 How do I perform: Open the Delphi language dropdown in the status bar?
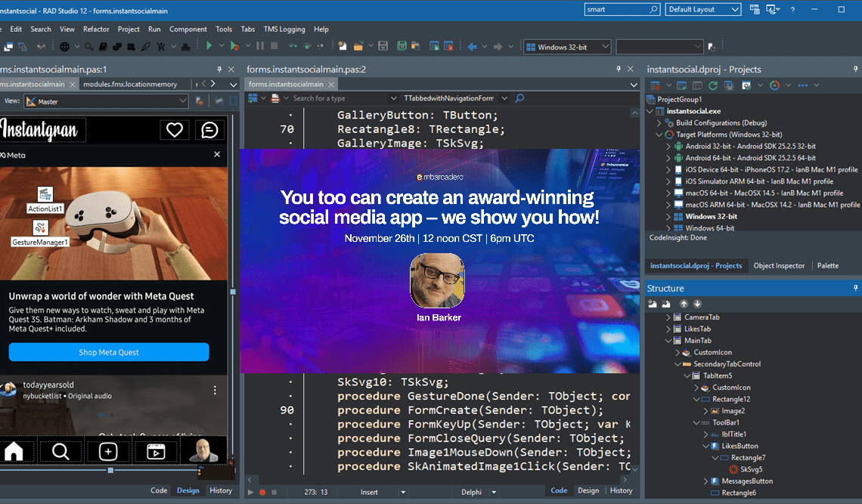[494, 492]
